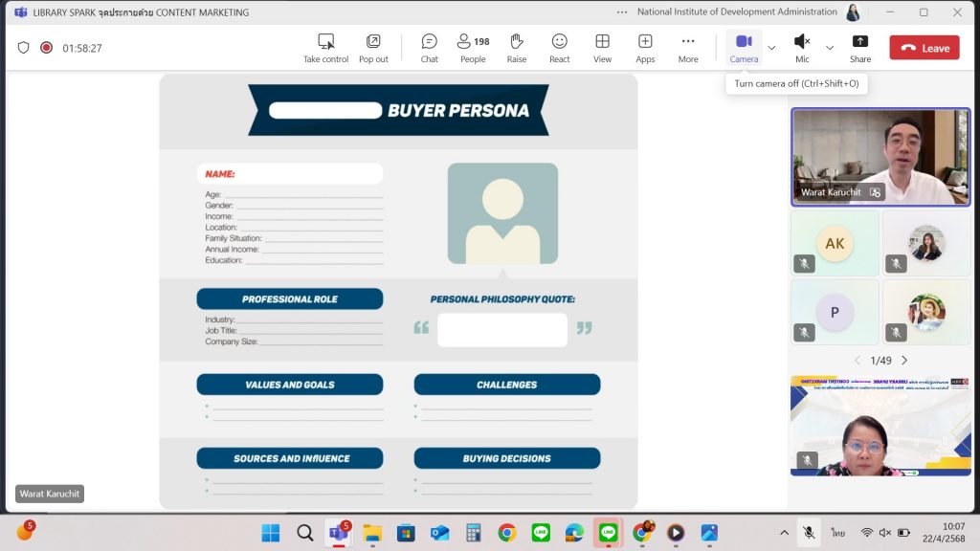The height and width of the screenshot is (551, 980).
Task: Open LINE app from taskbar
Action: pyautogui.click(x=541, y=533)
